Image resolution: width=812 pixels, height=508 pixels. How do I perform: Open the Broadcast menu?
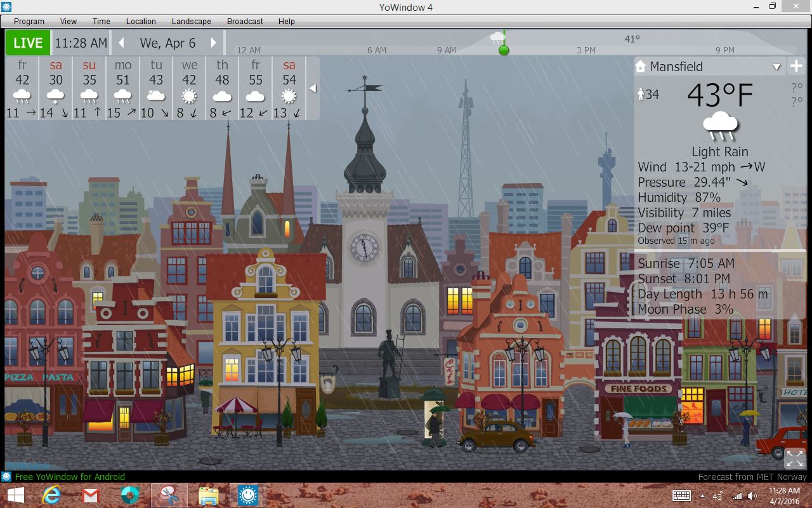245,21
